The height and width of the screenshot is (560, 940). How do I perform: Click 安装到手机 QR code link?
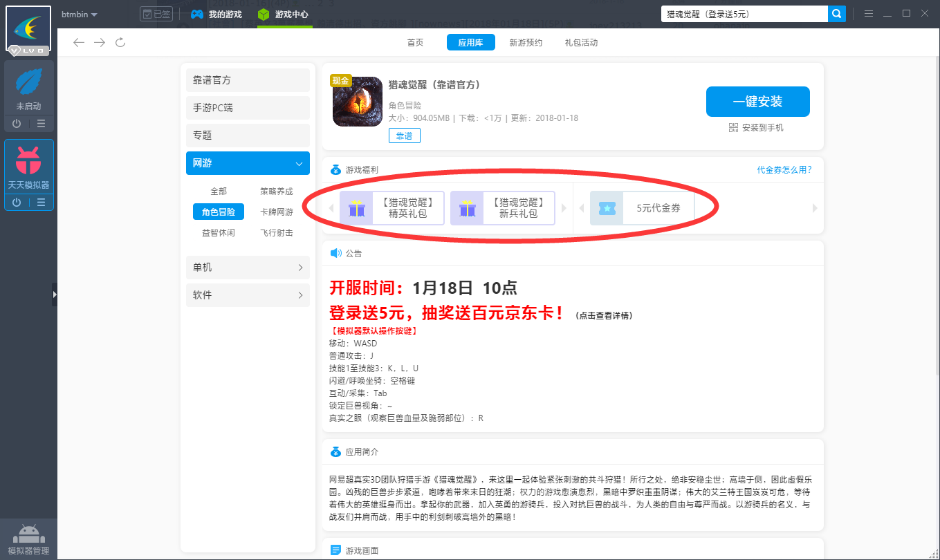click(756, 128)
